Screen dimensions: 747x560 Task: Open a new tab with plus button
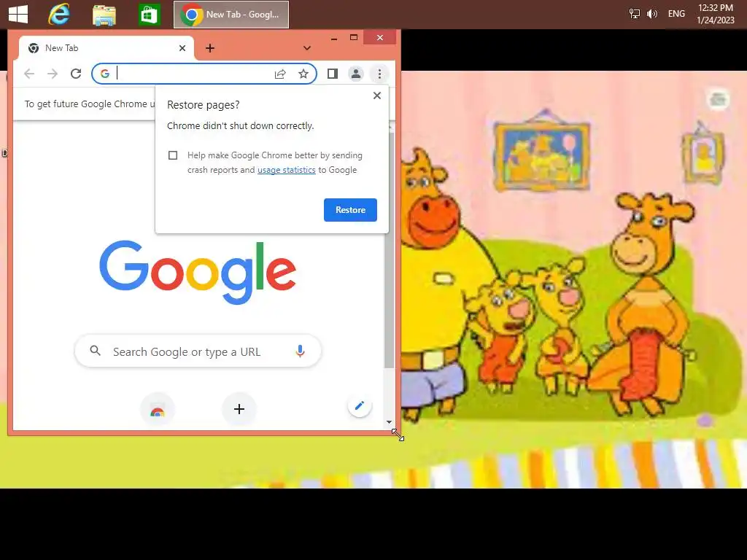210,48
